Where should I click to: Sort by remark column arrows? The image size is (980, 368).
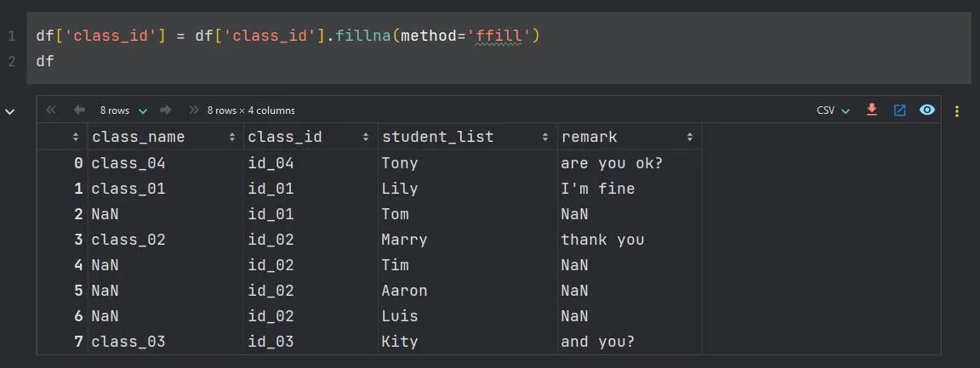[x=689, y=137]
